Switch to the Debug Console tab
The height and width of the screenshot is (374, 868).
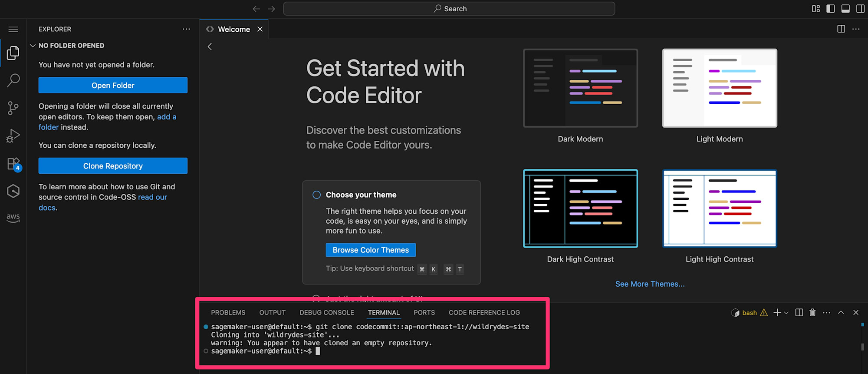click(326, 313)
